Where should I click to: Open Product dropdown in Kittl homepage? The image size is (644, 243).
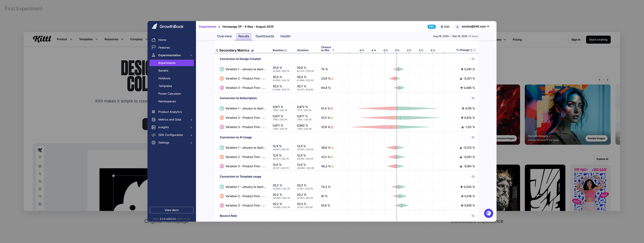pos(64,39)
